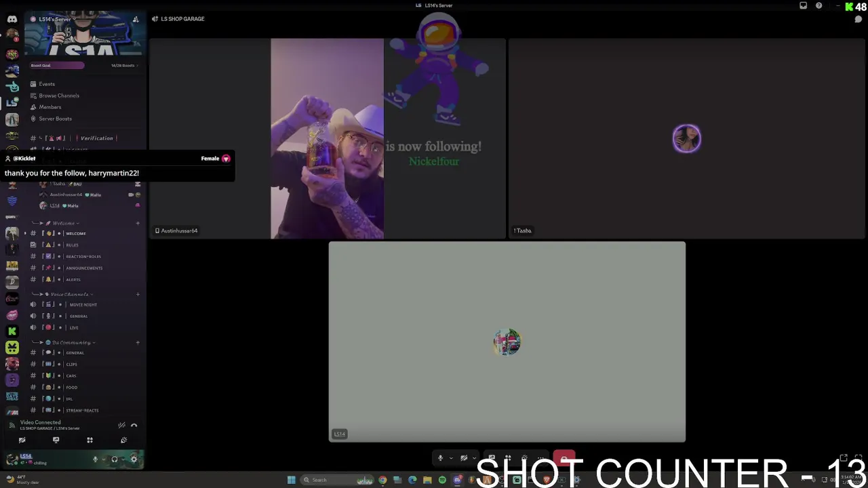Toggle camera in voice panel
Screen dimensions: 868x488
click(22, 440)
